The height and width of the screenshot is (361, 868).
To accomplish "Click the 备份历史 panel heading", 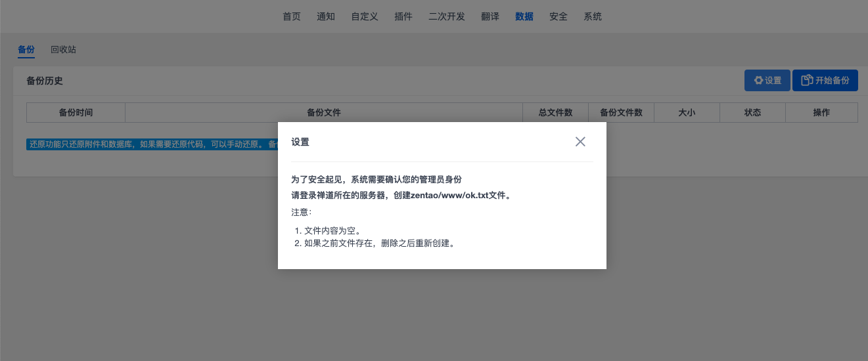I will (45, 81).
